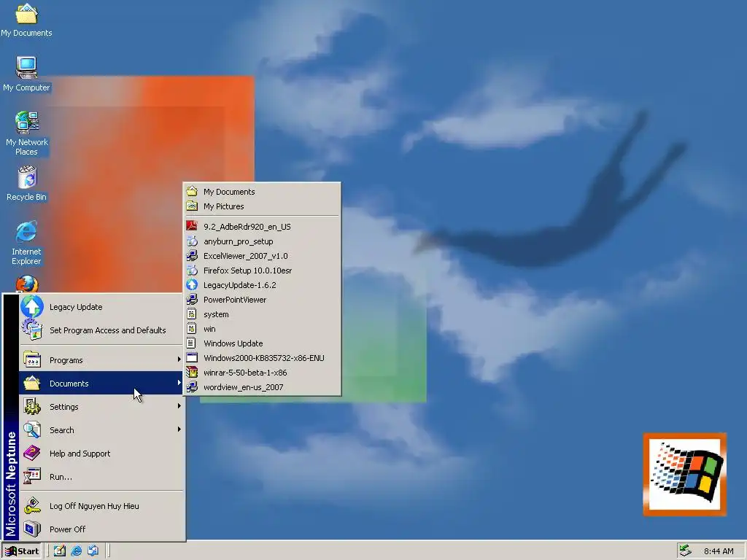Expand the Search submenu arrow

[179, 429]
